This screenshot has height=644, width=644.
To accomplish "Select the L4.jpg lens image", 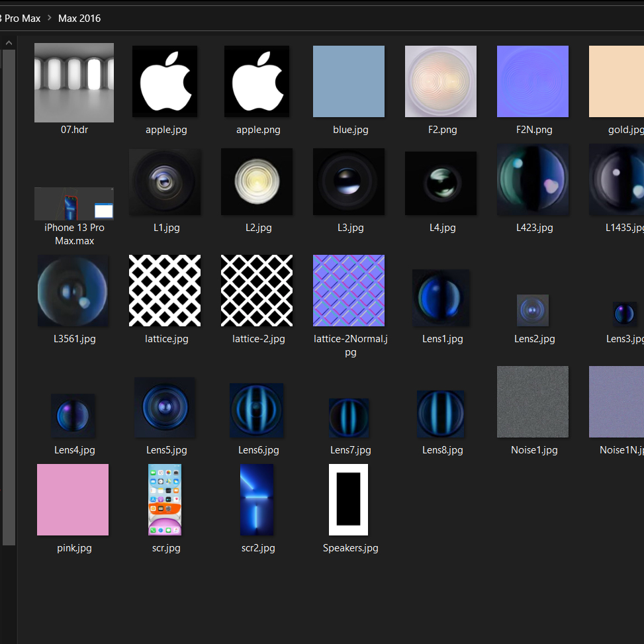I will [x=441, y=183].
